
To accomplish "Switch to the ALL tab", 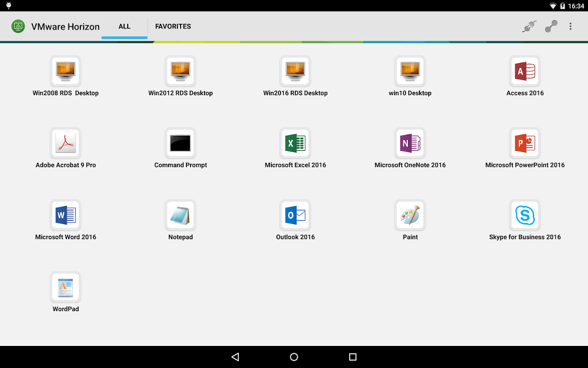I will point(124,27).
